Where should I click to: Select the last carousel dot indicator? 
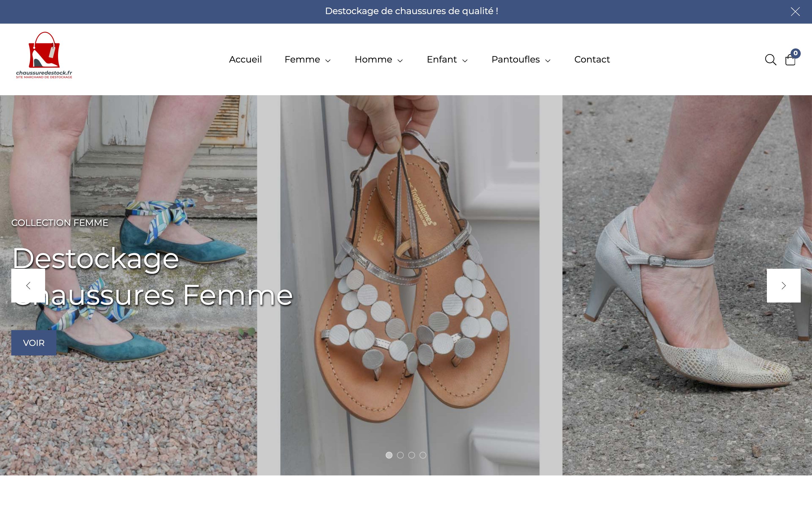423,455
